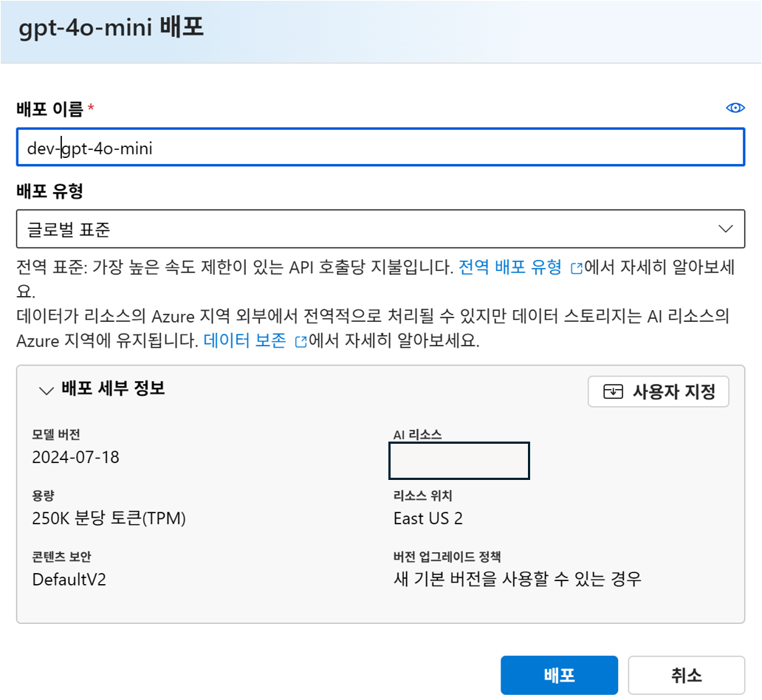
Task: Click the DefaultV2 content safety value
Action: (x=69, y=580)
